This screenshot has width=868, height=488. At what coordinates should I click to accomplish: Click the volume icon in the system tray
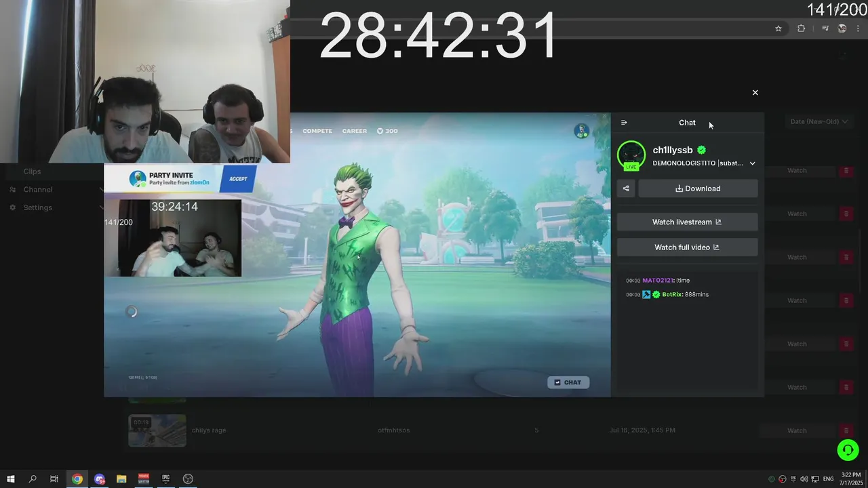(804, 479)
